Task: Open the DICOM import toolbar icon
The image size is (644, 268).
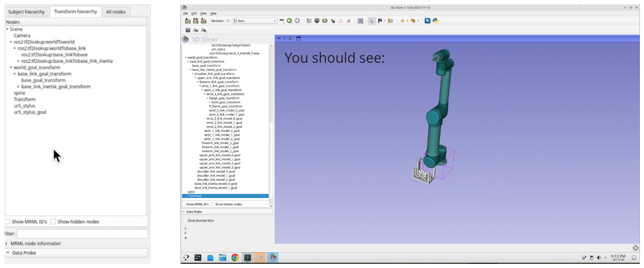Action: 195,21
